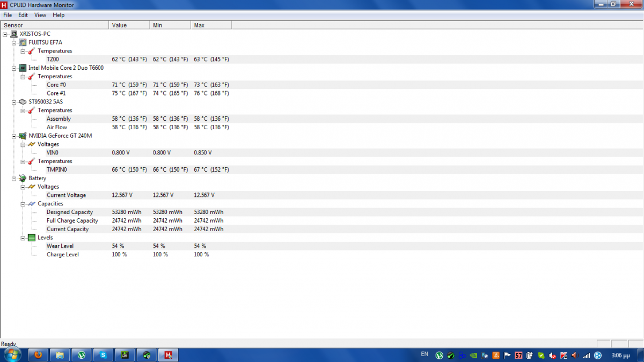Open the View menu
Screen dimensions: 644x362
(40, 15)
